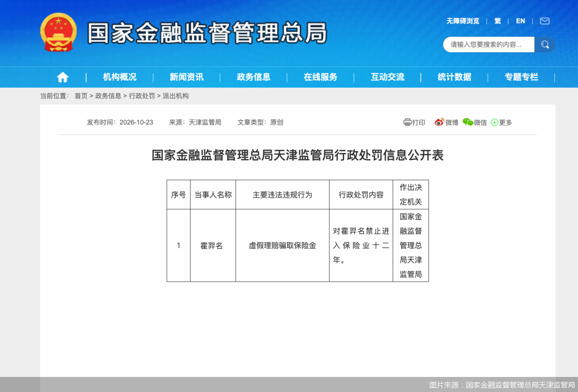Image resolution: width=578 pixels, height=392 pixels.
Task: Click 当前位置 label
Action: pyautogui.click(x=54, y=96)
